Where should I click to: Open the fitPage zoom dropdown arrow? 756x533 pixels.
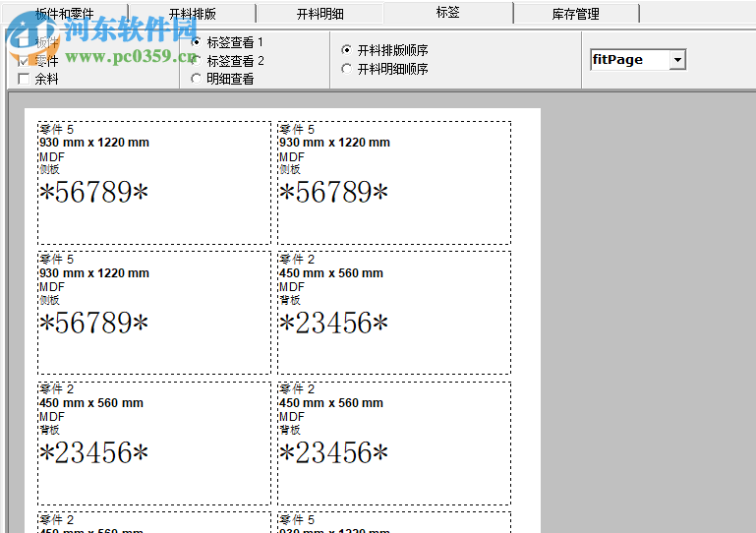point(677,60)
